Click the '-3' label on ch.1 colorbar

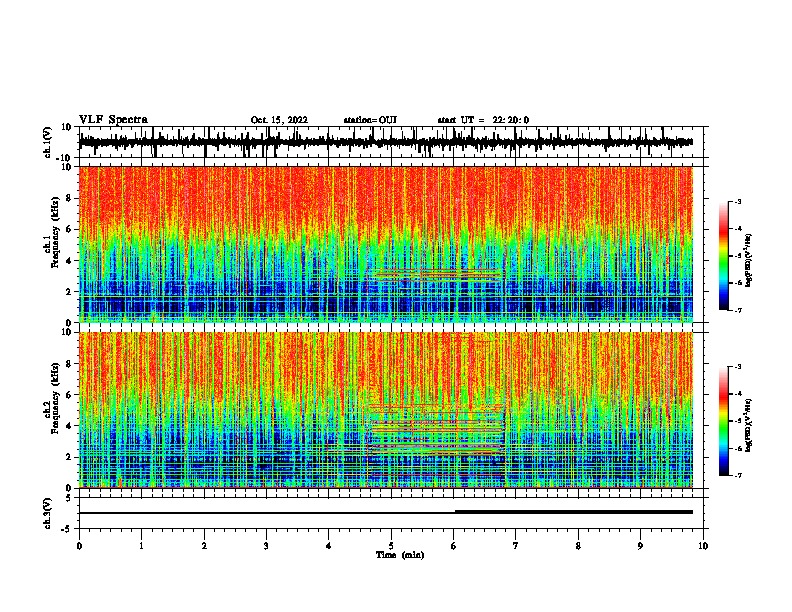tap(738, 201)
